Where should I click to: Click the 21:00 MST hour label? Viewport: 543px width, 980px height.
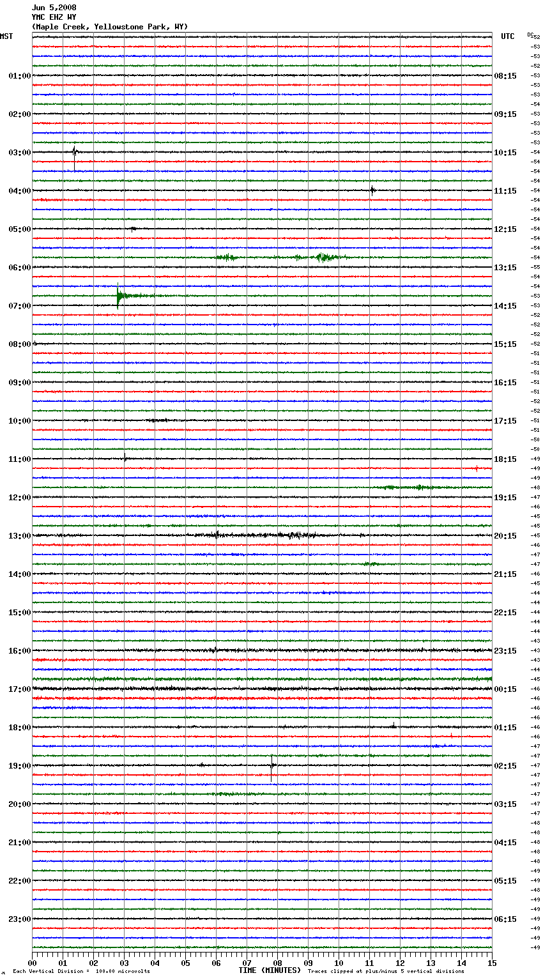tap(20, 843)
